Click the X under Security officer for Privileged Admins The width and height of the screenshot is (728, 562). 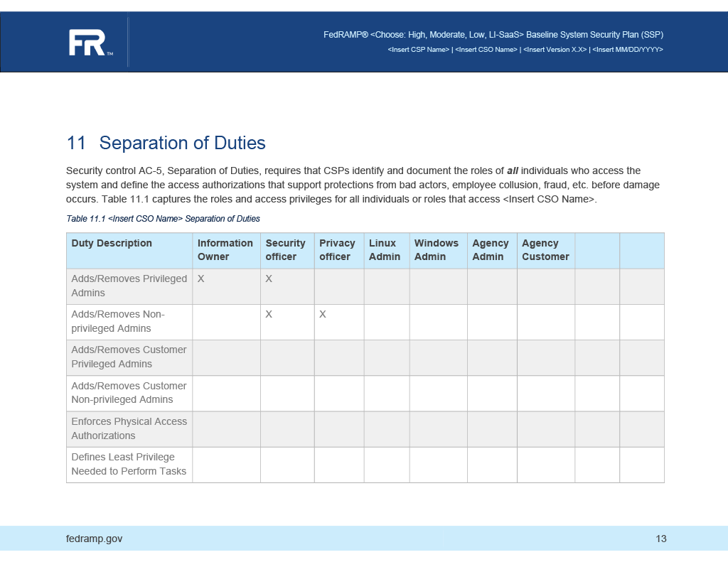coord(269,279)
